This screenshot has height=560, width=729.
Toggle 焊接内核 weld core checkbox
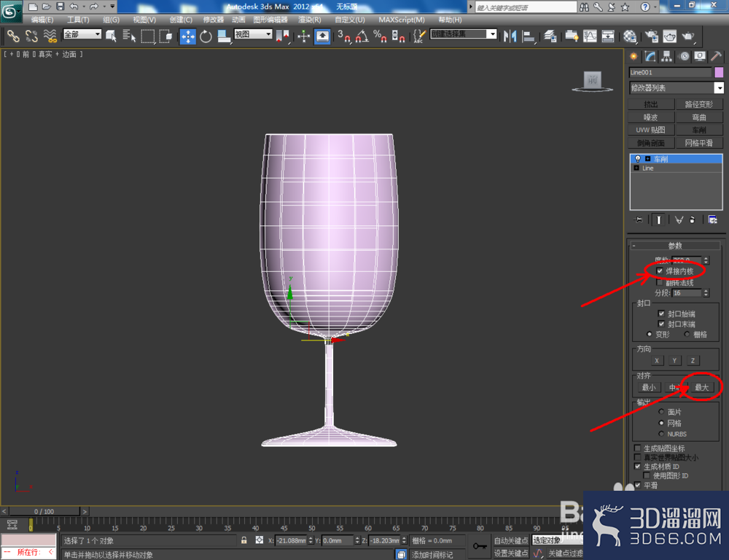pos(660,271)
